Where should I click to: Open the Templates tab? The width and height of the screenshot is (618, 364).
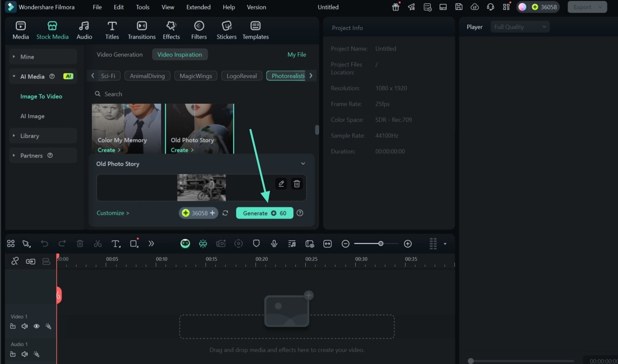point(255,31)
